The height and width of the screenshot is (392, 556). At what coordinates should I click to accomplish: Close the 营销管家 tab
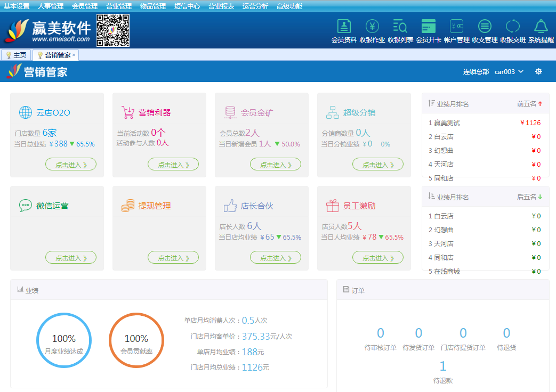tap(74, 55)
